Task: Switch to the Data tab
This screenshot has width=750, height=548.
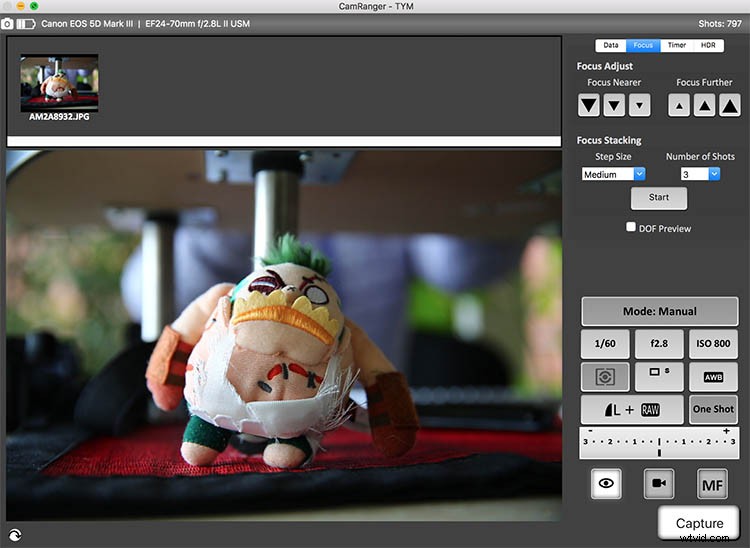Action: click(611, 45)
